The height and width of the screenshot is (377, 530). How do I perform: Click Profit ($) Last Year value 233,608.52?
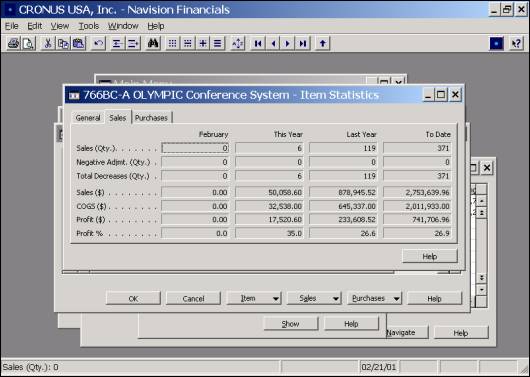(343, 220)
